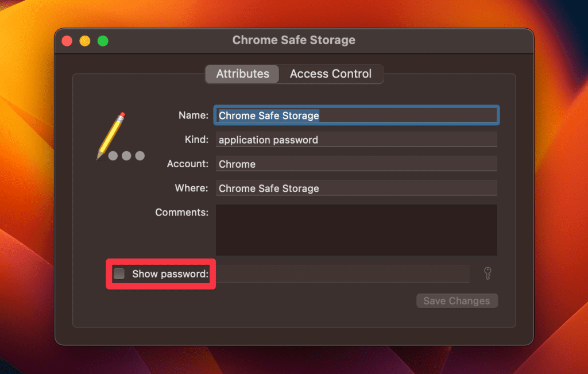Viewport: 588px width, 374px height.
Task: Click the Kind field showing application password
Action: 356,140
